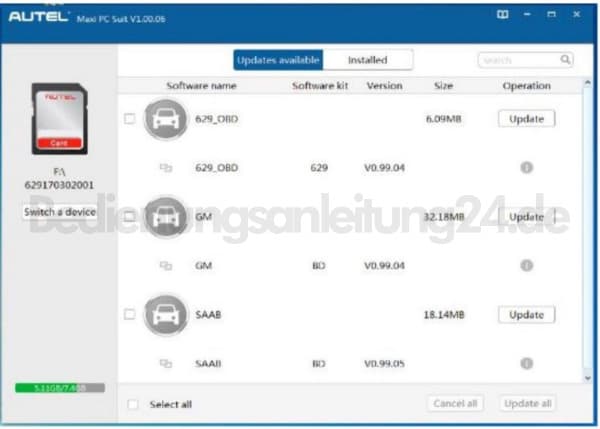Click the SD card device image
Screen dimensions: 600x429
pos(60,119)
